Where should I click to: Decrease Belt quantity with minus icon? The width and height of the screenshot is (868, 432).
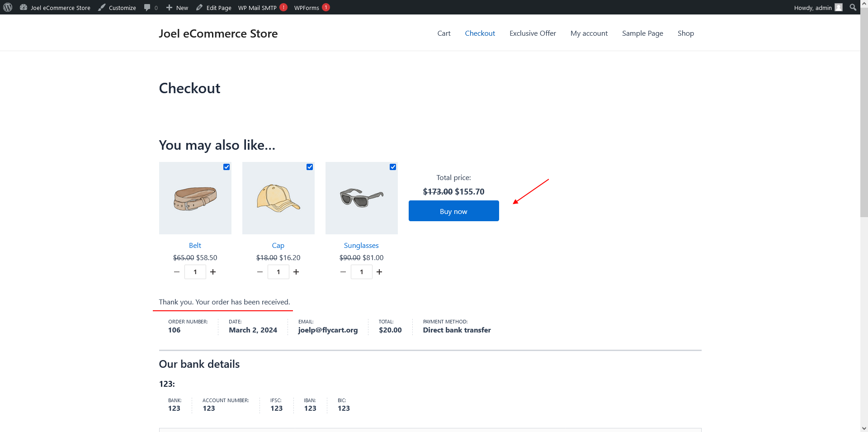(177, 272)
